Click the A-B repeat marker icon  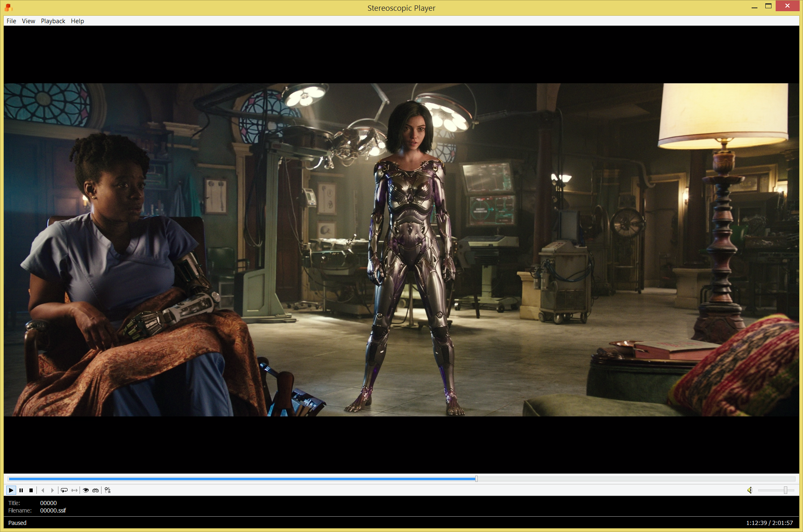click(74, 490)
